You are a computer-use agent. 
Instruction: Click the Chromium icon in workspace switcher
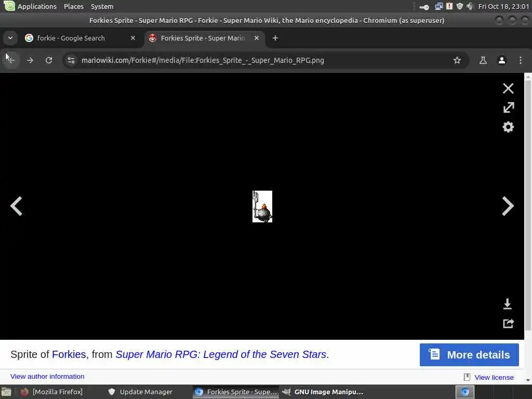464,392
